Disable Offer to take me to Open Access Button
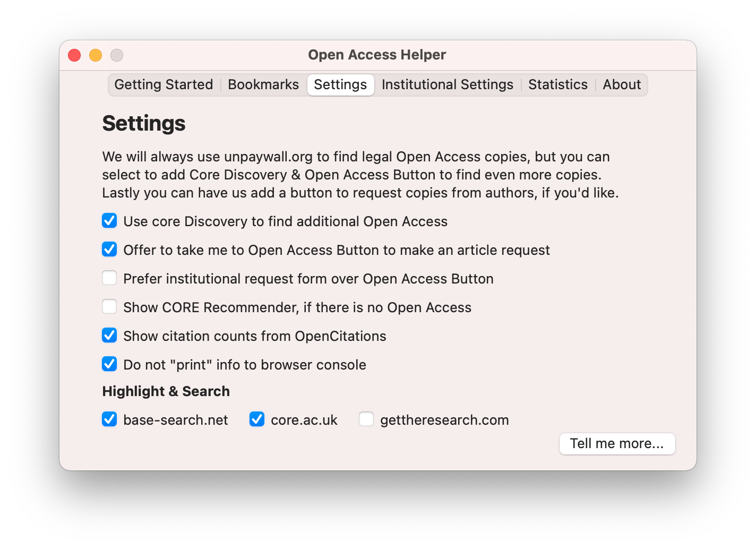The height and width of the screenshot is (549, 756). (x=109, y=249)
